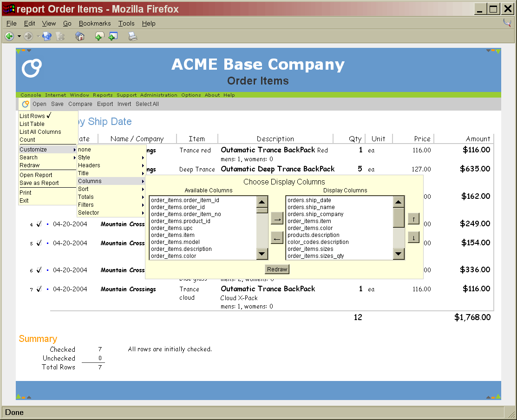Select List All Columns menu entry
Screen dimensions: 517x420
click(x=40, y=131)
